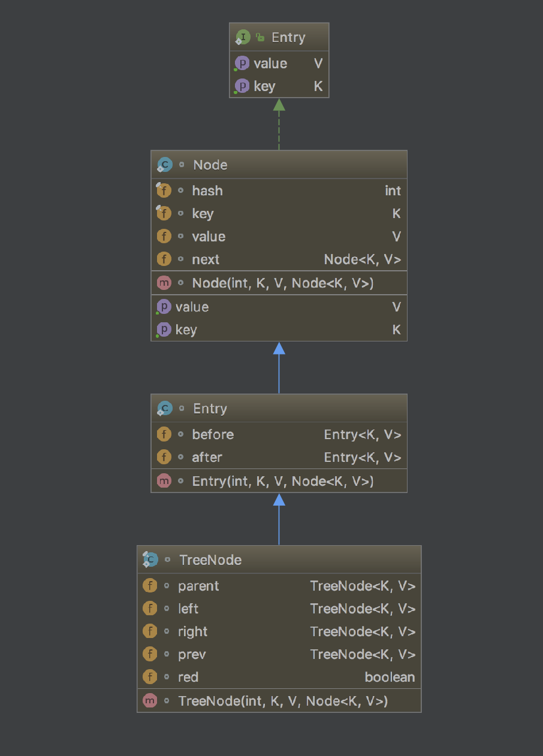The height and width of the screenshot is (756, 543).
Task: Select the Entry(int, K, V, Node<K, V>) constructor
Action: click(282, 481)
